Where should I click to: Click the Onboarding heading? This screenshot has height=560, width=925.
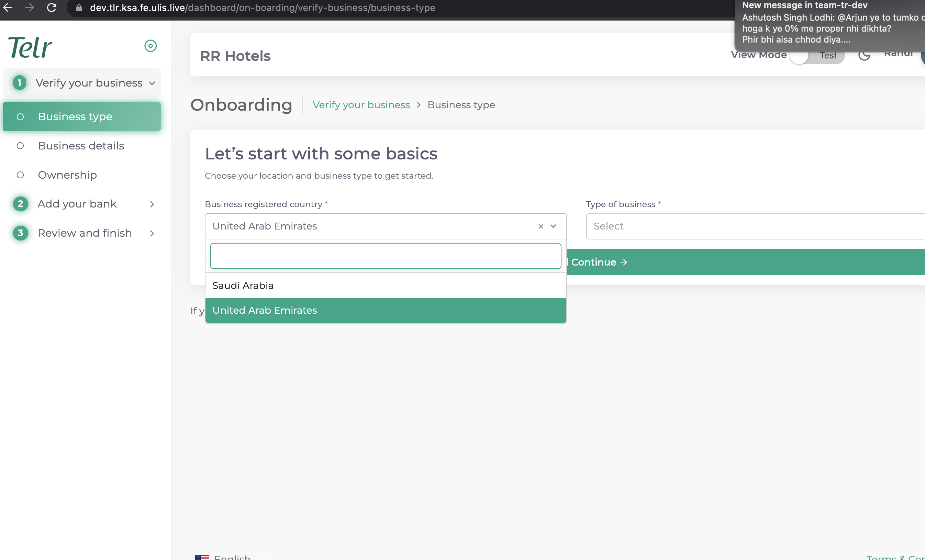(x=241, y=105)
